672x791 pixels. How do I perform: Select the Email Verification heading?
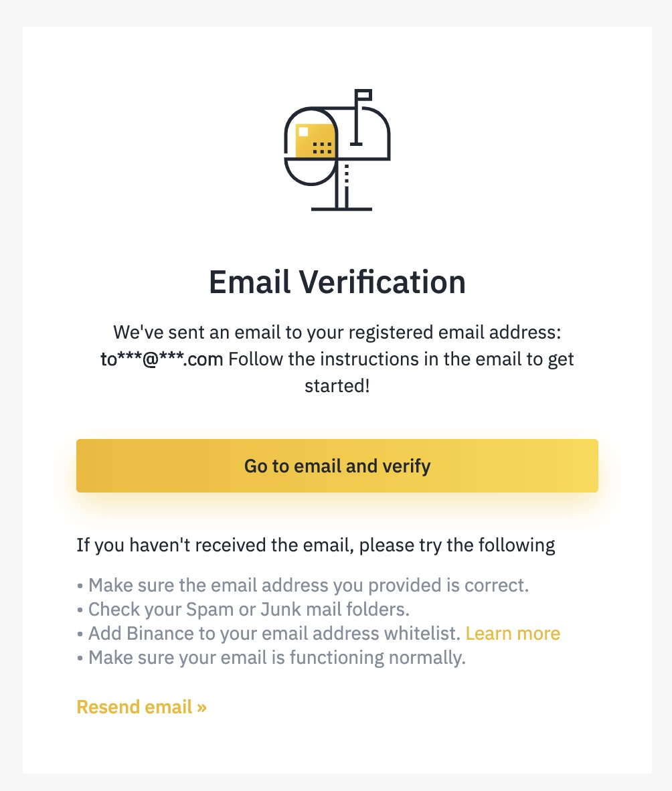pyautogui.click(x=337, y=282)
